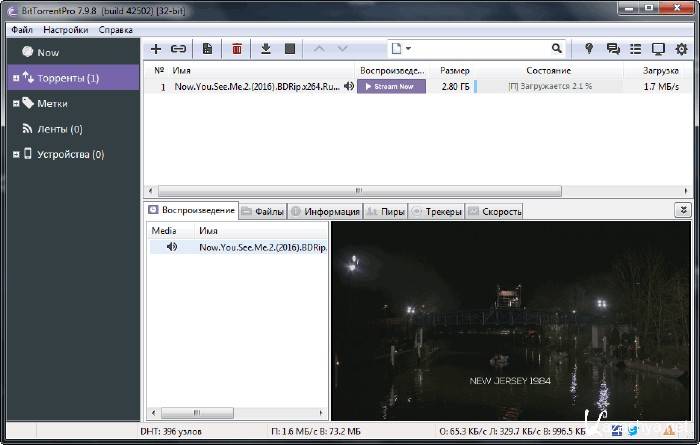This screenshot has height=445, width=700.
Task: Collapse the details pane with the chevron button
Action: pyautogui.click(x=683, y=210)
